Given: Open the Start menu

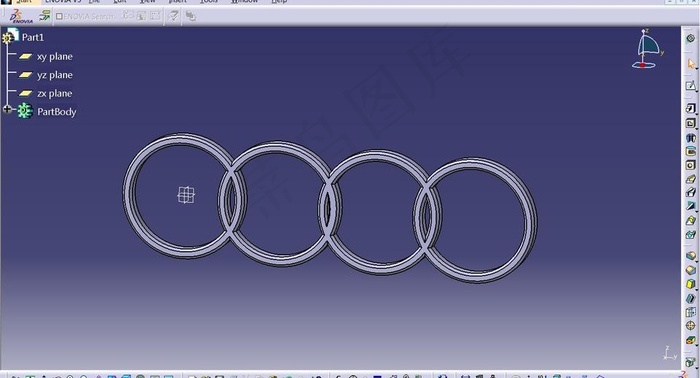Looking at the screenshot, I should point(25,1).
